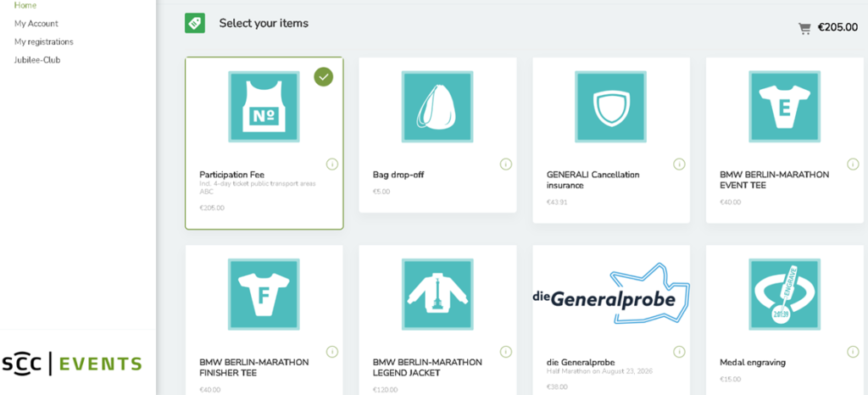868x395 pixels.
Task: Add the Medal engraving item image
Action: (784, 294)
